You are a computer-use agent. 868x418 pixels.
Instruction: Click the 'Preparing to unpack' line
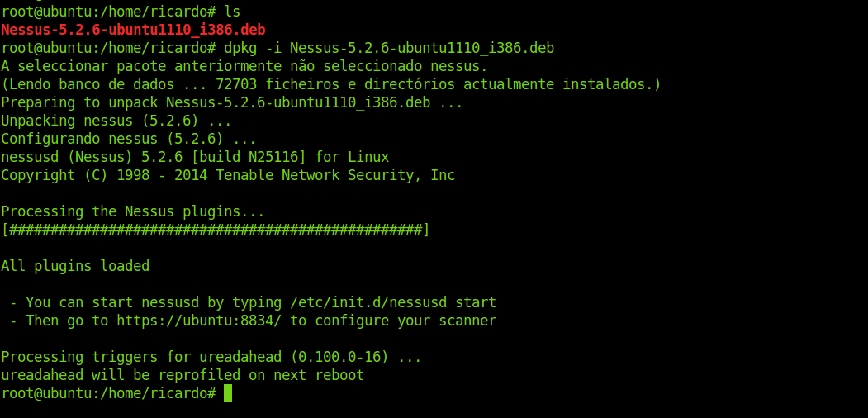coord(232,102)
